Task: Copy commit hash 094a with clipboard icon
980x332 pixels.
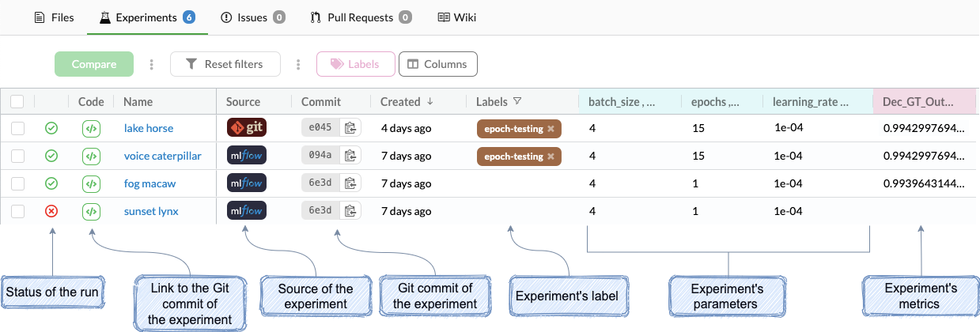Action: [350, 156]
